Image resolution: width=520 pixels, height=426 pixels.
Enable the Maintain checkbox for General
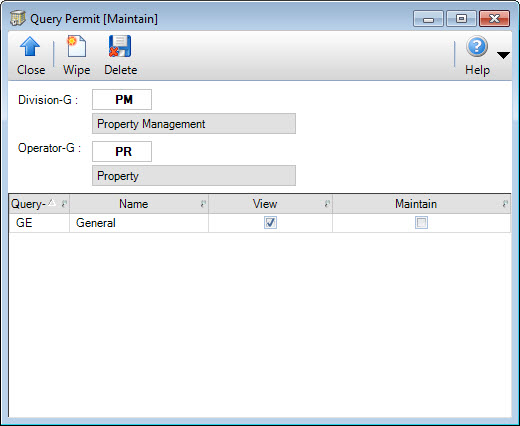[421, 222]
